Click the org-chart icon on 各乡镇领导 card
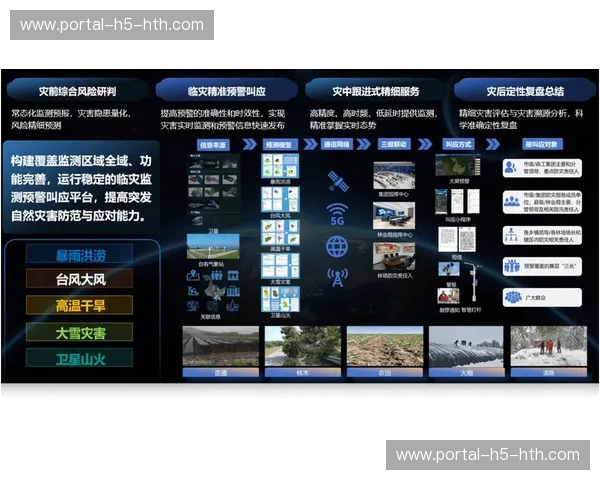The image size is (600, 480). pos(511,235)
